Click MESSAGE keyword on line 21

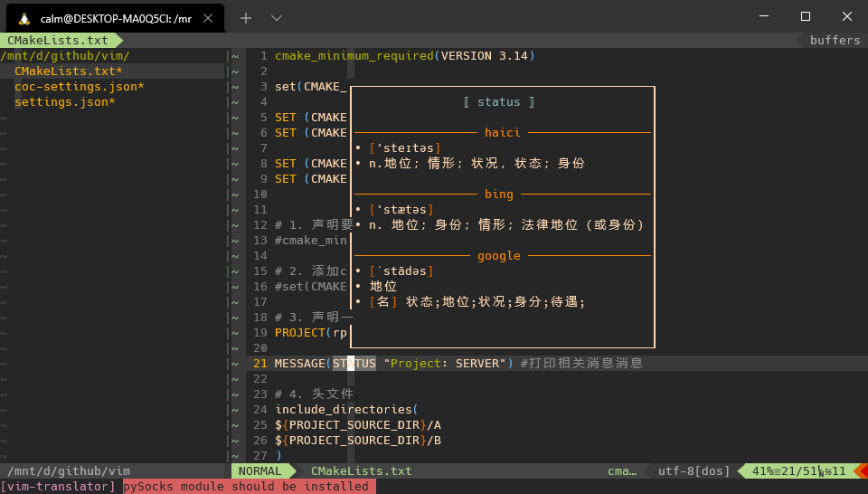(x=300, y=364)
